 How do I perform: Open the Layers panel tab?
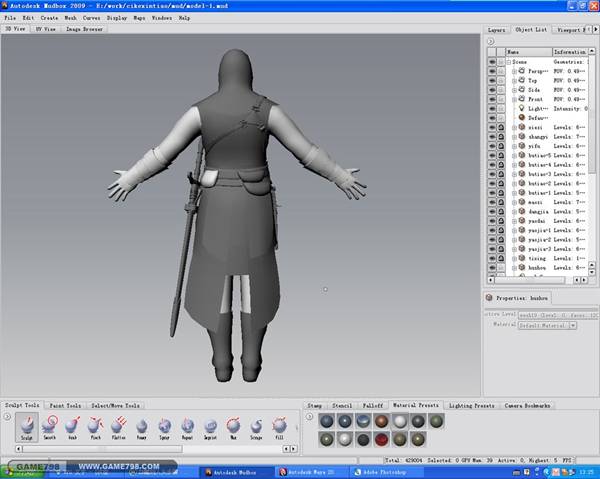pos(497,30)
